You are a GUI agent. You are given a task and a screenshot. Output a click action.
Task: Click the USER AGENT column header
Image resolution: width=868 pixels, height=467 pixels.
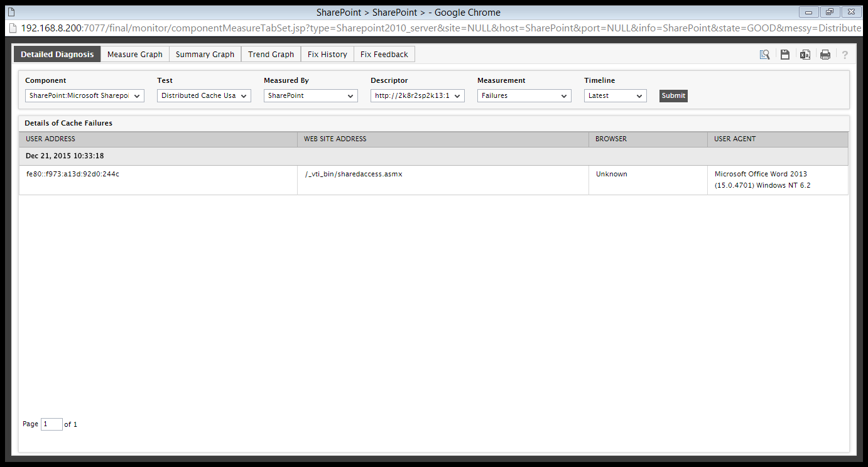(778, 139)
